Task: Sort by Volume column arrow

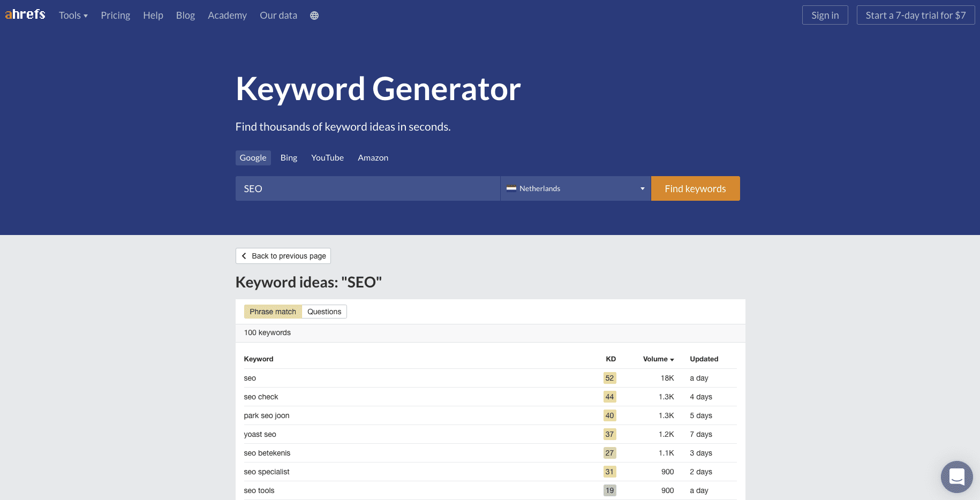Action: click(672, 360)
